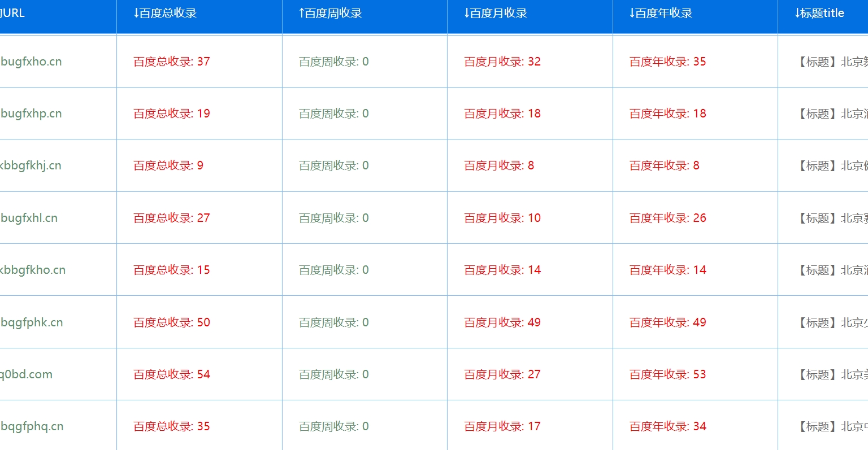The height and width of the screenshot is (450, 868).
Task: Sort by 百度年收录 column header
Action: point(661,13)
